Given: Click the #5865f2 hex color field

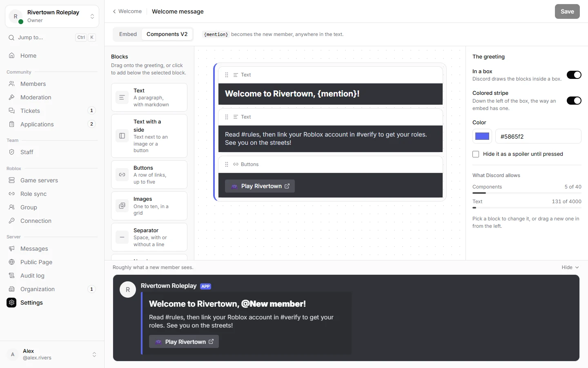Looking at the screenshot, I should coord(538,136).
